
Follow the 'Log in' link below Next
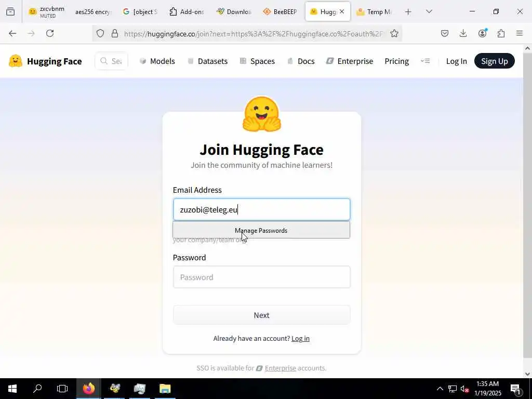tap(300, 338)
